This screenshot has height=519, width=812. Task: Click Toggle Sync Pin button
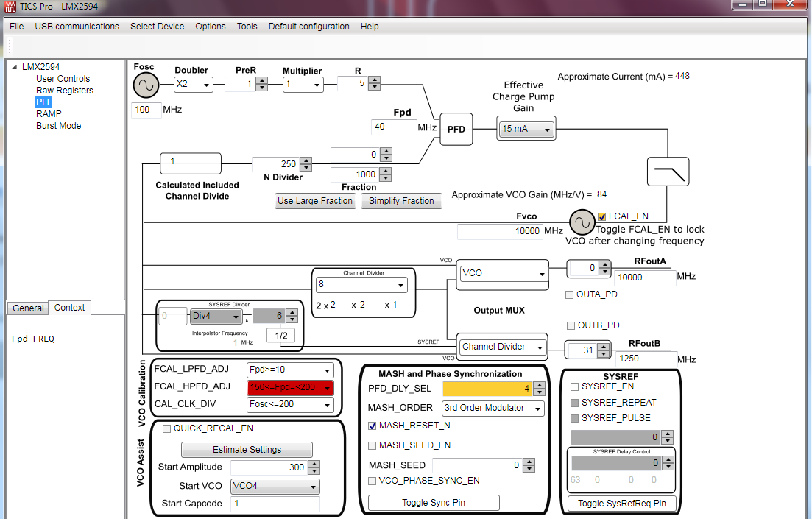click(x=434, y=502)
